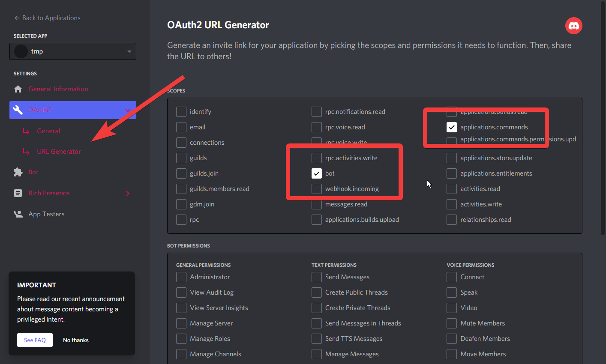The width and height of the screenshot is (606, 364).
Task: Click the App Testers person icon
Action: point(18,214)
